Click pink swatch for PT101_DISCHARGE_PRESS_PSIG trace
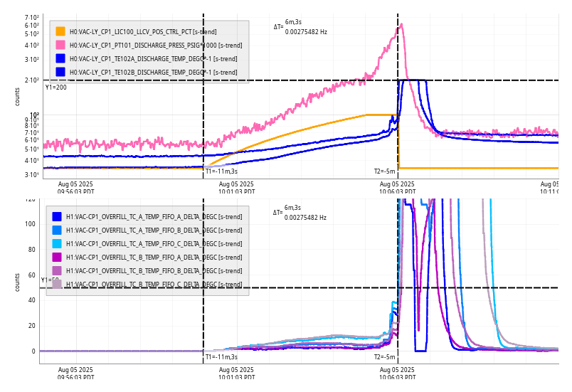 (60, 45)
